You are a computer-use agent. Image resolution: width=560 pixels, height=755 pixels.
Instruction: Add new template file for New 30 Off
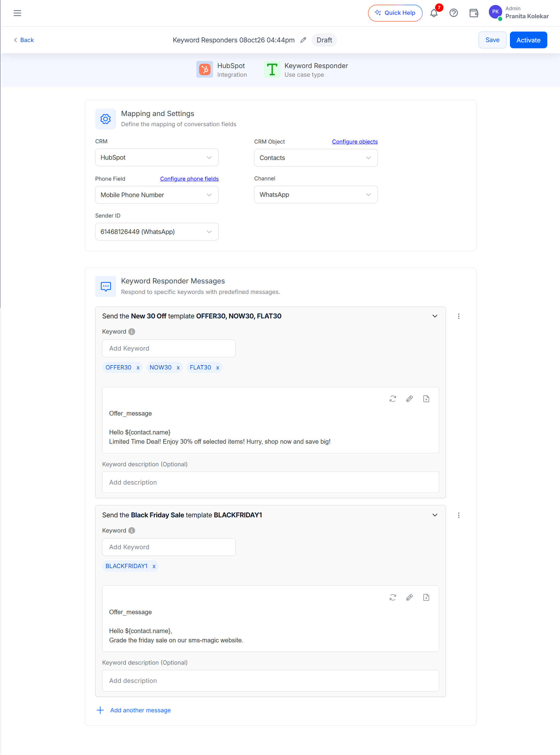point(426,399)
